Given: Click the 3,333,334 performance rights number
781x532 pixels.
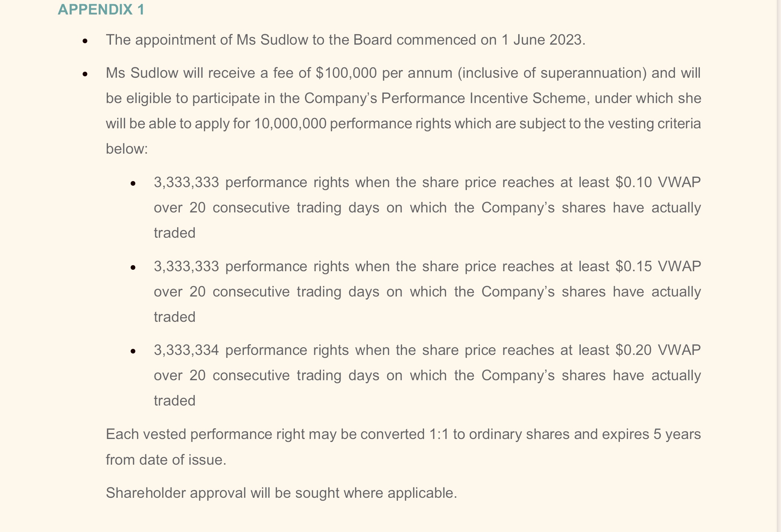Looking at the screenshot, I should (x=186, y=350).
